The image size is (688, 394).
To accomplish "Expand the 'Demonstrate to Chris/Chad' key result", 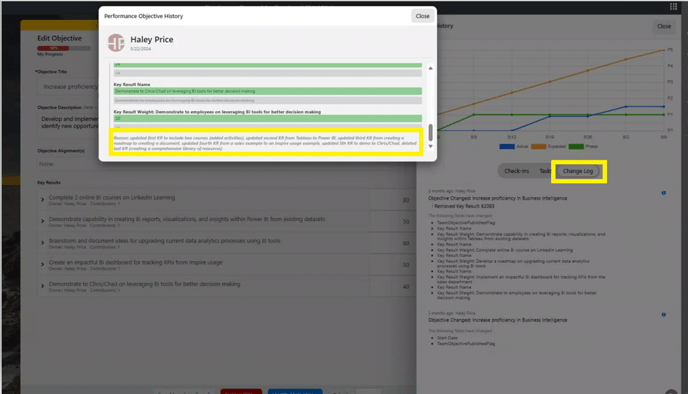I will (43, 286).
